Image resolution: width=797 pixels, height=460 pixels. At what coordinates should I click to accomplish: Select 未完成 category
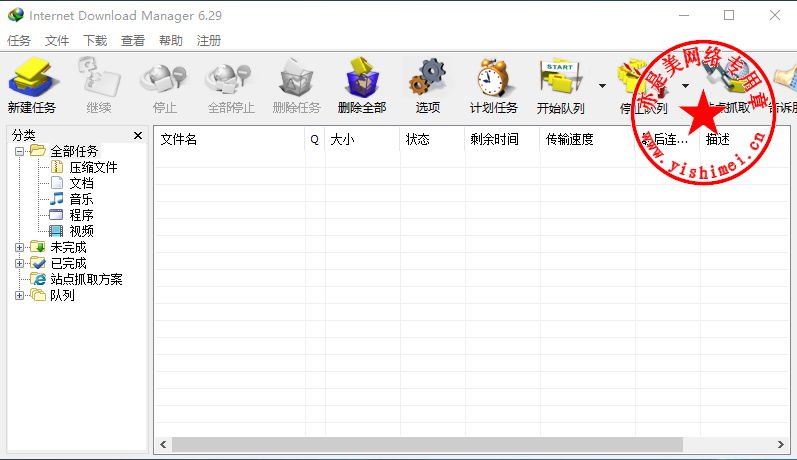[58, 247]
